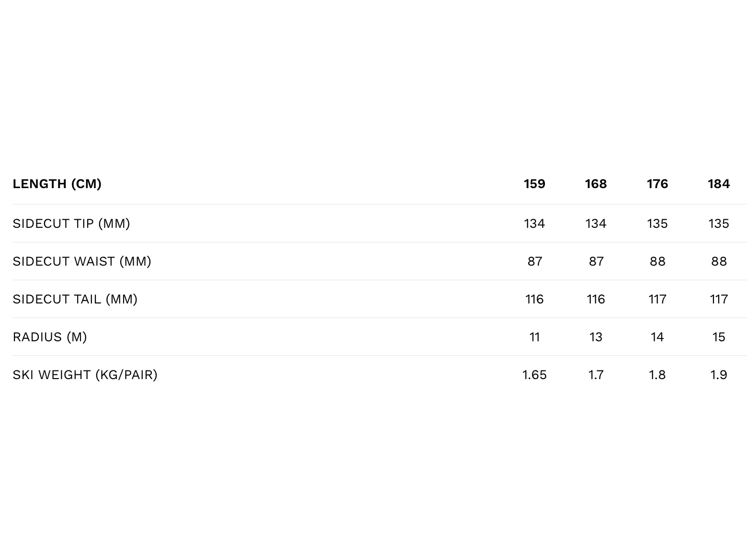Click the LENGTH (CM) header label
Image resolution: width=747 pixels, height=560 pixels.
57,184
